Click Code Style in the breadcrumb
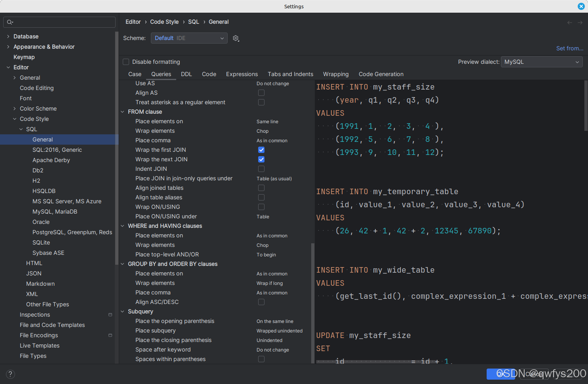 coord(164,22)
